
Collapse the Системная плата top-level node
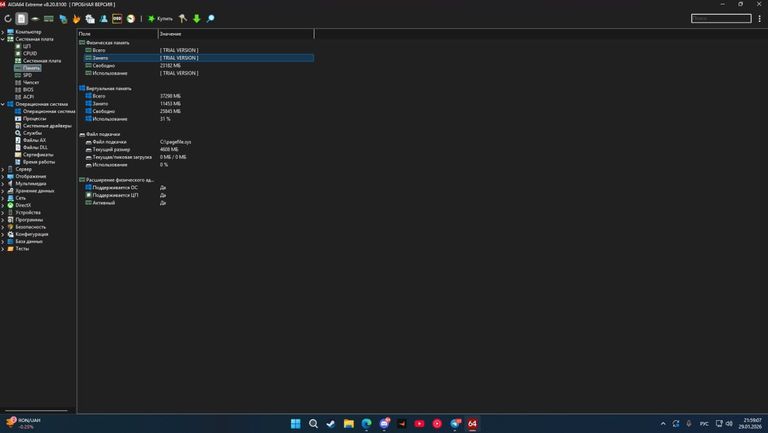pyautogui.click(x=3, y=39)
